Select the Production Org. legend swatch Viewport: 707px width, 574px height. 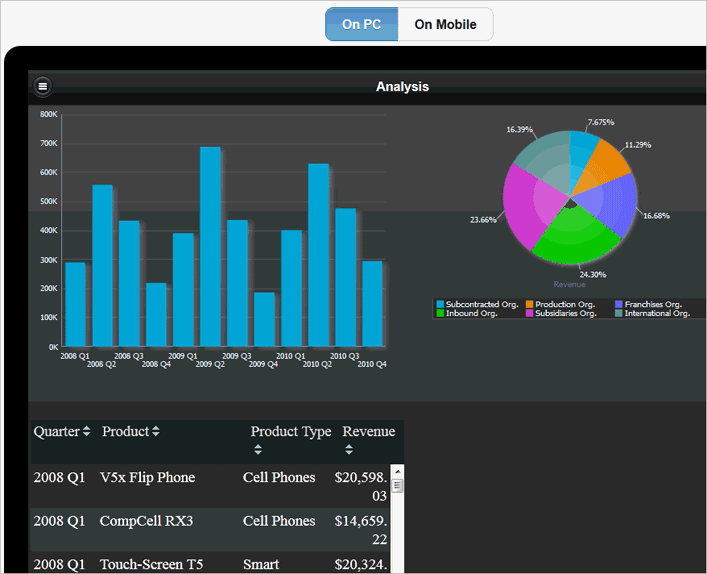point(530,304)
